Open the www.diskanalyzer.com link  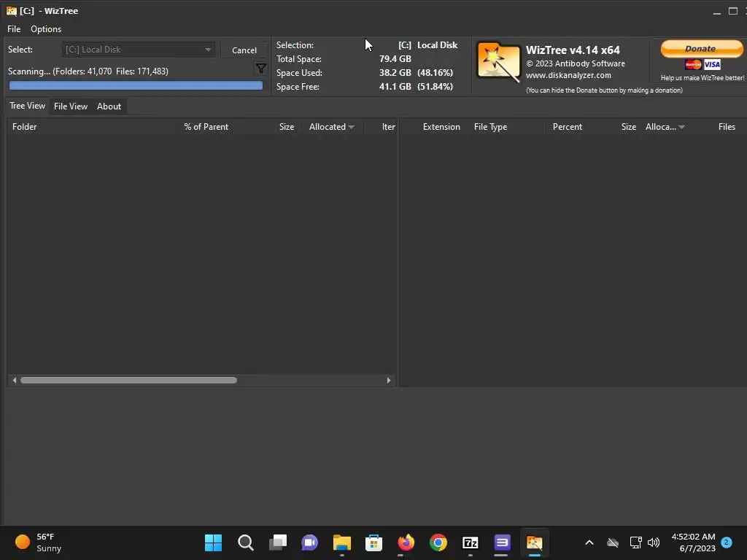(568, 75)
